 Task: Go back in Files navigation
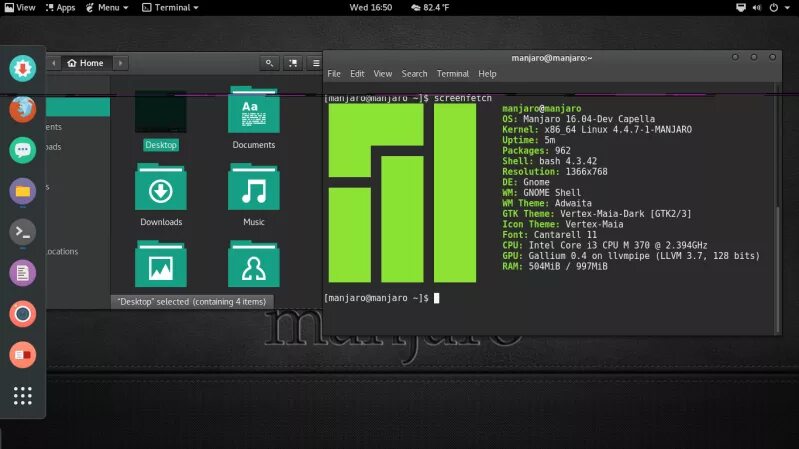[54, 63]
